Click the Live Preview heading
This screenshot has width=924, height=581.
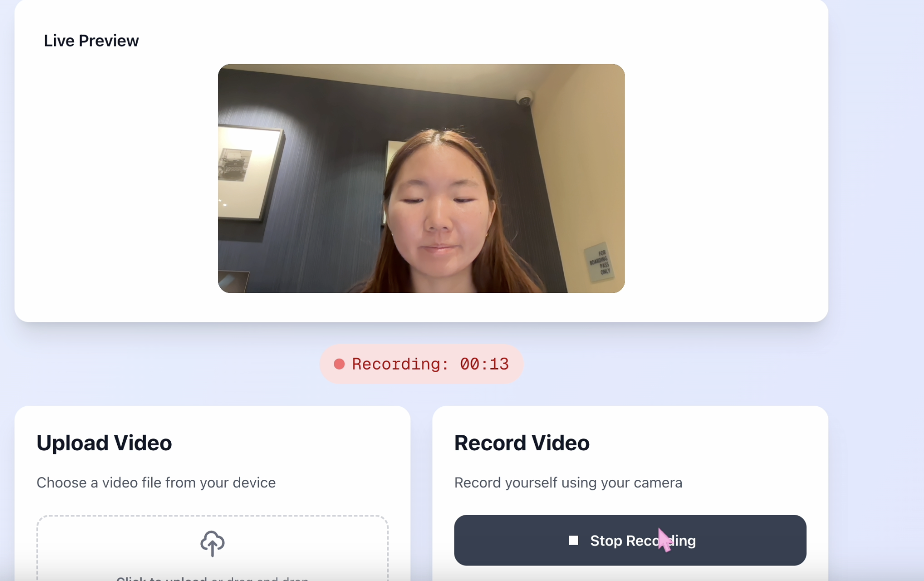click(x=91, y=41)
